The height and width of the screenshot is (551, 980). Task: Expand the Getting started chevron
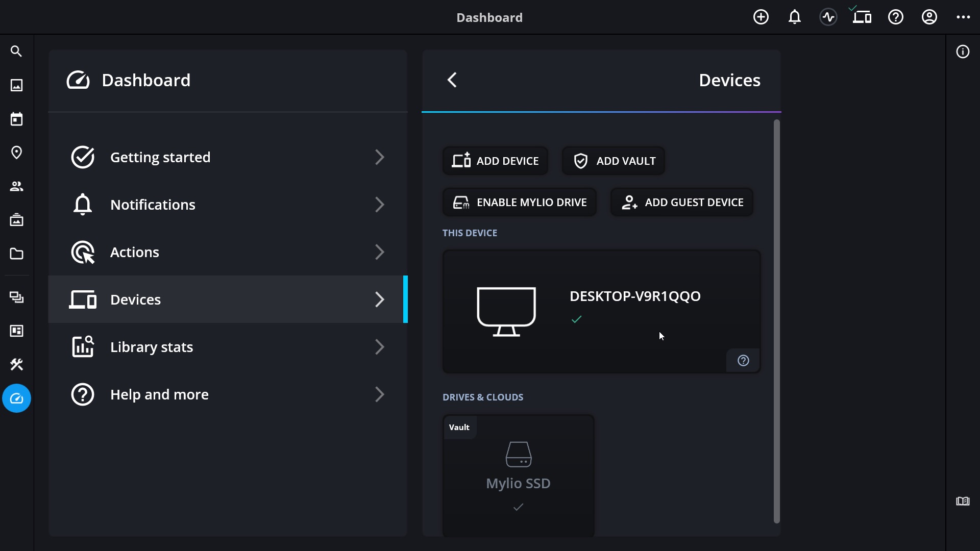379,157
